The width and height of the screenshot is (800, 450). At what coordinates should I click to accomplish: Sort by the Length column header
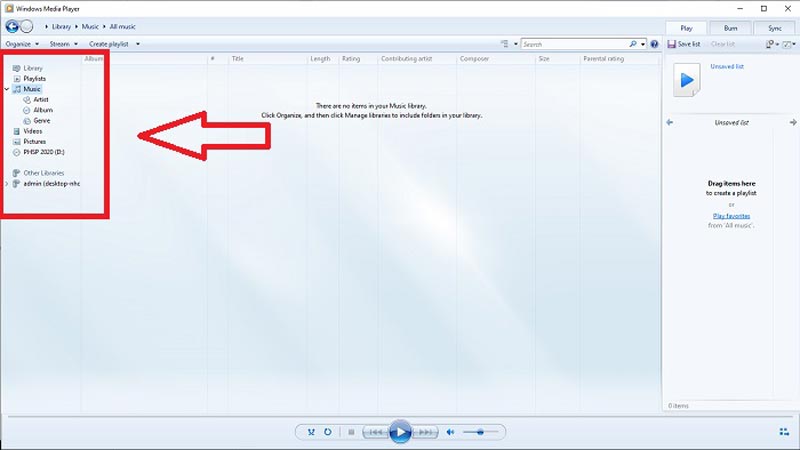pos(322,59)
